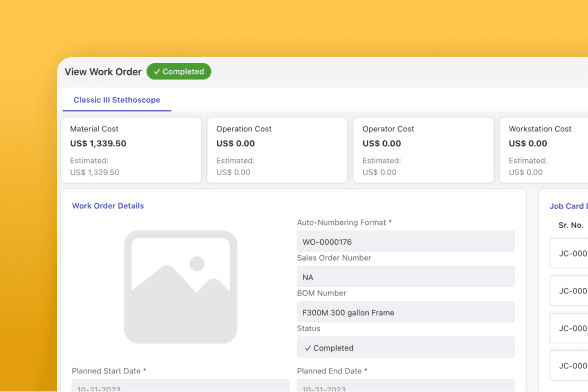Click the checkmark icon in Status field
The height and width of the screenshot is (392, 588).
(308, 348)
